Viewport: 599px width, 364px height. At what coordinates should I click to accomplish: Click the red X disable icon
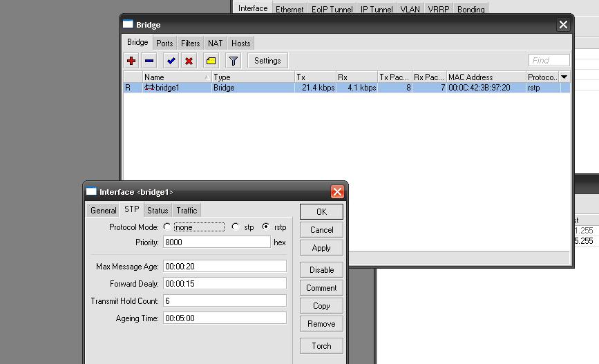tap(189, 61)
